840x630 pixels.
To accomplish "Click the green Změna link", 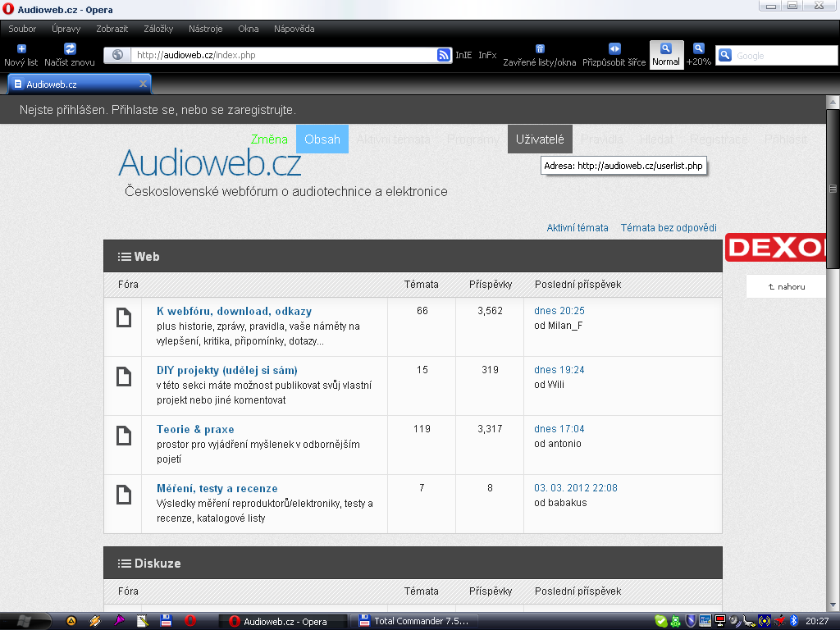I will point(269,139).
